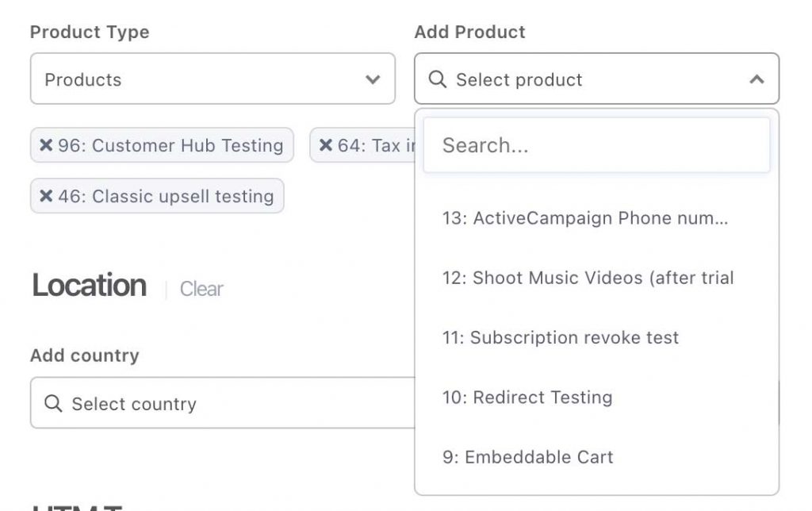Click the Location section heading
The height and width of the screenshot is (511, 812).
coord(89,285)
